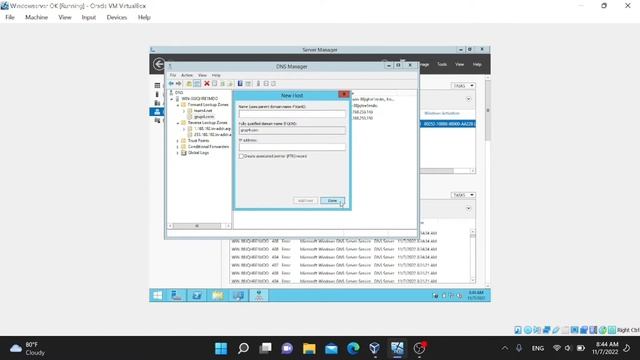The height and width of the screenshot is (360, 640).
Task: Open the Dashboard icon in Server Manager sidebar
Action: coord(157,85)
